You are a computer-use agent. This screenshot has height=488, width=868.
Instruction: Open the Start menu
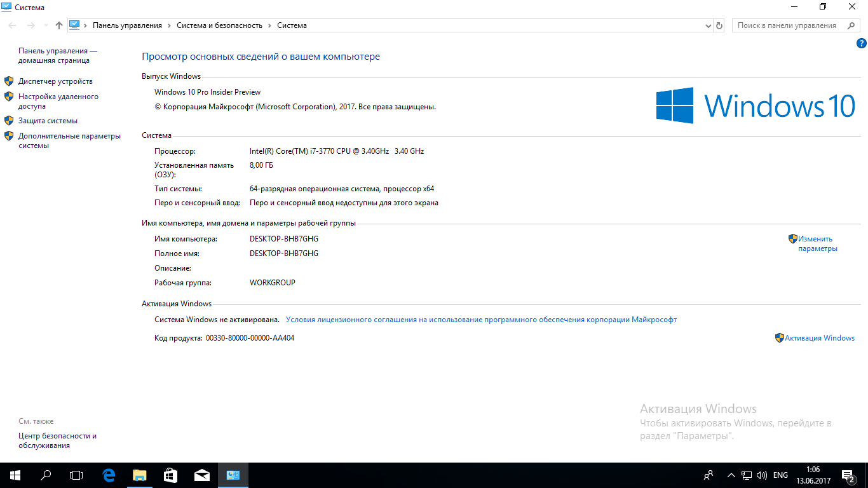click(15, 475)
